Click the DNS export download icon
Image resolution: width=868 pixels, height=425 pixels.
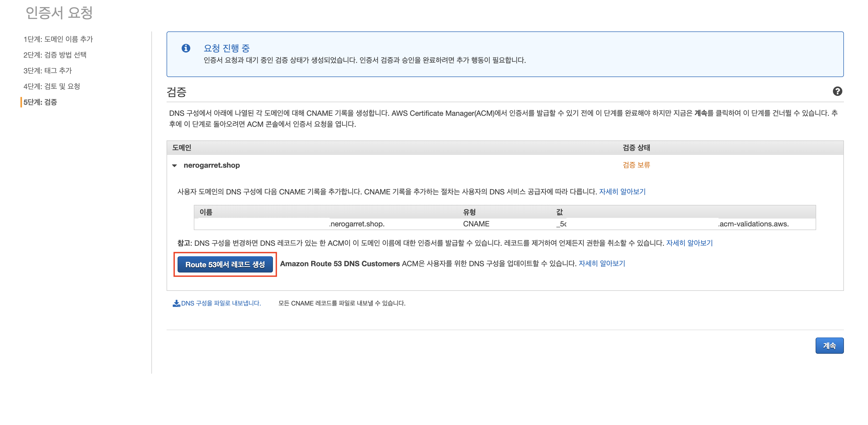(x=176, y=303)
